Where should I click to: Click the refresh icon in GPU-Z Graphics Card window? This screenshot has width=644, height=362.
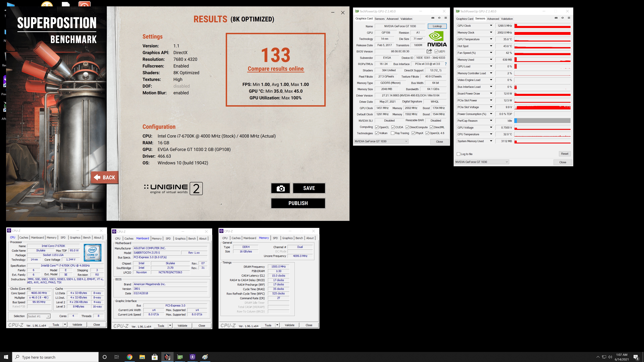click(x=439, y=18)
